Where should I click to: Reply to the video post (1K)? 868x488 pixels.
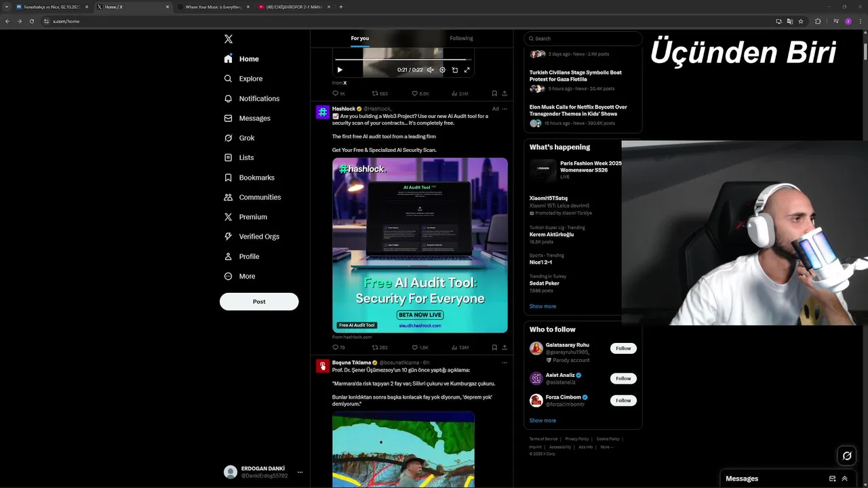(338, 94)
